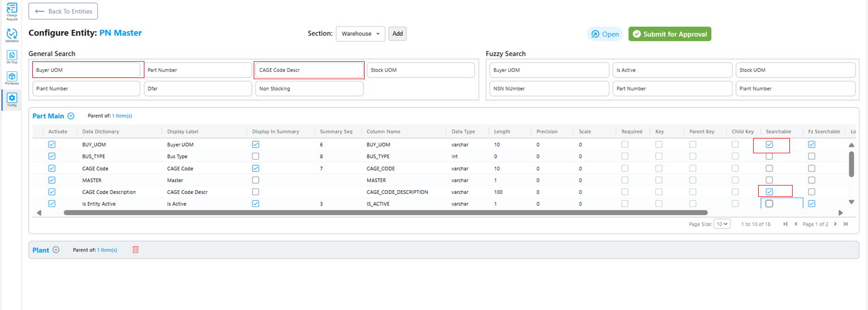Click the Open status badge
The height and width of the screenshot is (310, 868).
tap(605, 34)
